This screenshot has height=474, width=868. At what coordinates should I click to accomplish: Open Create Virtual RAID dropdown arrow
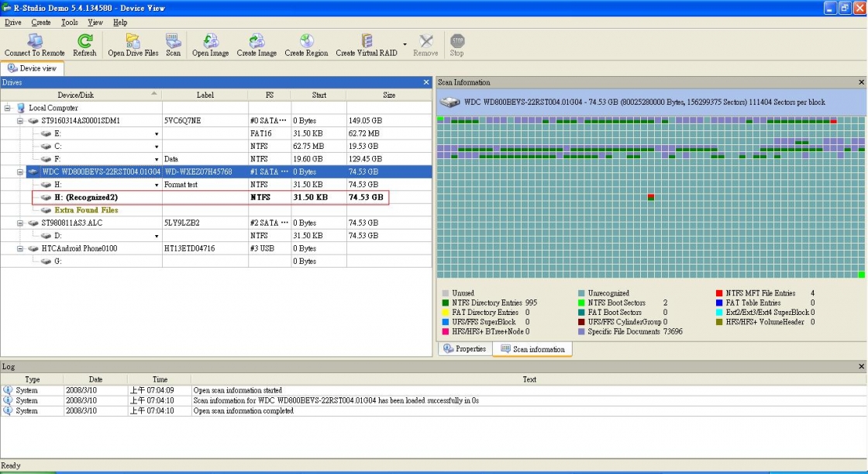pos(405,44)
